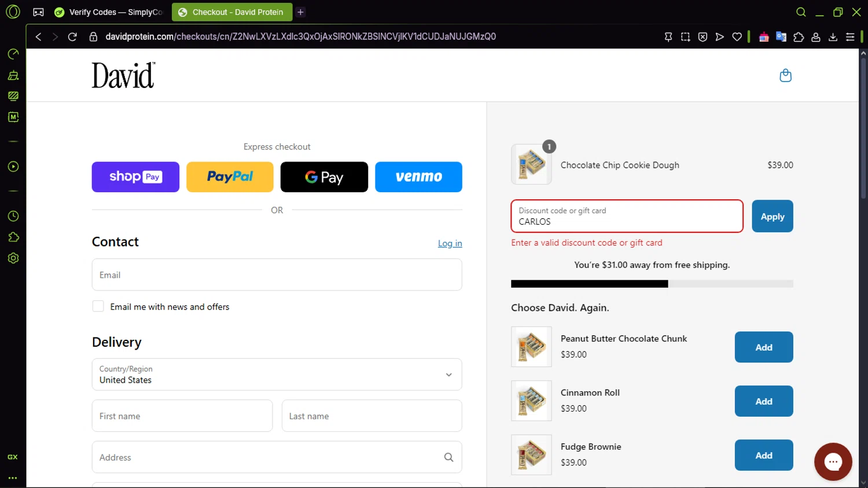Switch to Checkout - David Protein tab
868x488 pixels.
coord(231,12)
